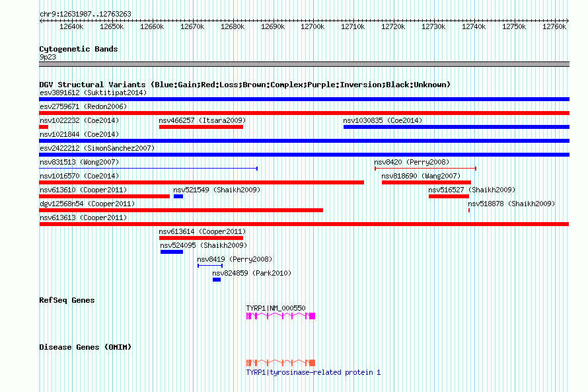
Task: Open the nsv518878 (Shaikh2009) label
Action: point(511,204)
